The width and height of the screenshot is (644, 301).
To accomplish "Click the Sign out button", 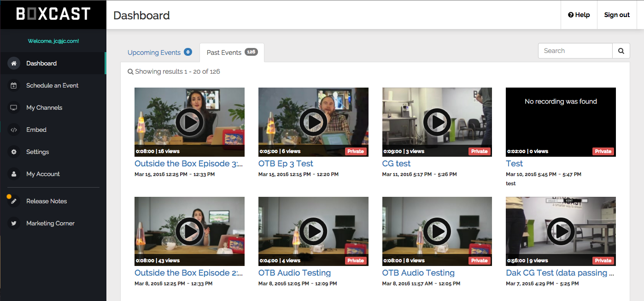I will (x=616, y=14).
